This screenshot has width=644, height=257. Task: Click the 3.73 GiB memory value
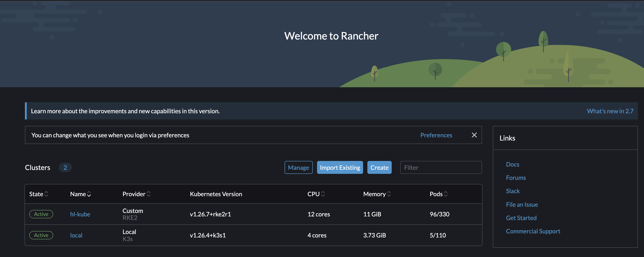374,235
